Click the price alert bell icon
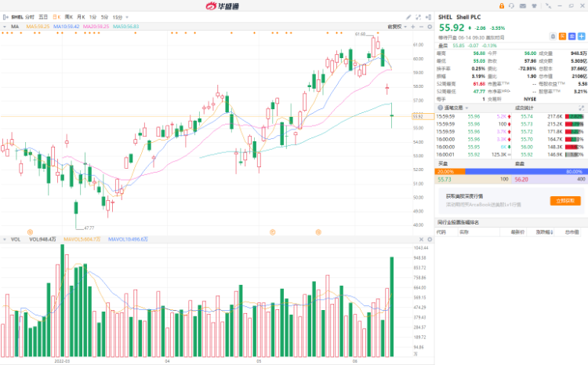This screenshot has height=365, width=588. (x=553, y=36)
